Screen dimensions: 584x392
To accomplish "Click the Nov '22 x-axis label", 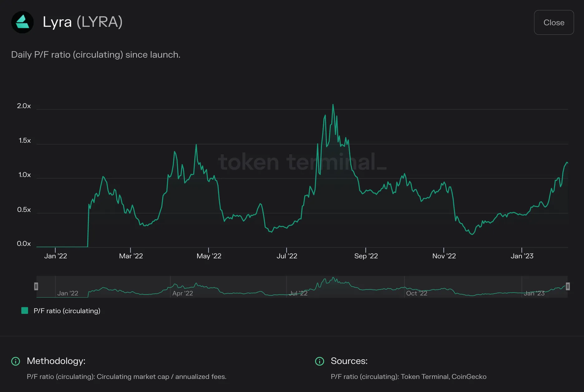I will pyautogui.click(x=444, y=256).
